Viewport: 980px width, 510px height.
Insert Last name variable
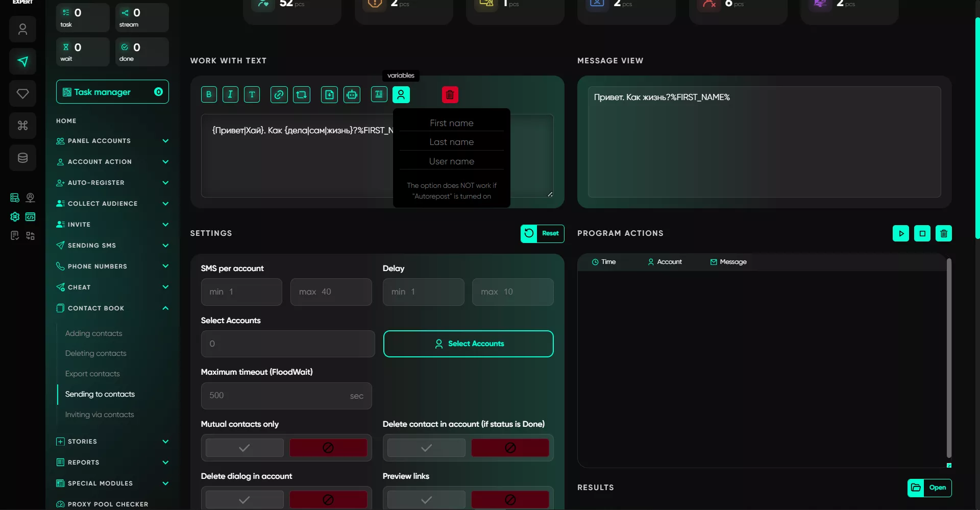pos(451,142)
